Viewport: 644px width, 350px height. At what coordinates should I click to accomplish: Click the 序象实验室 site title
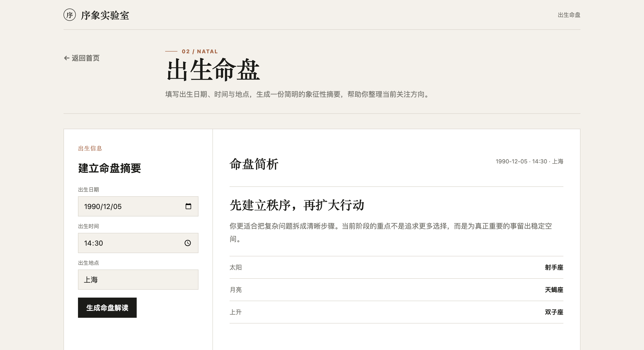click(105, 15)
